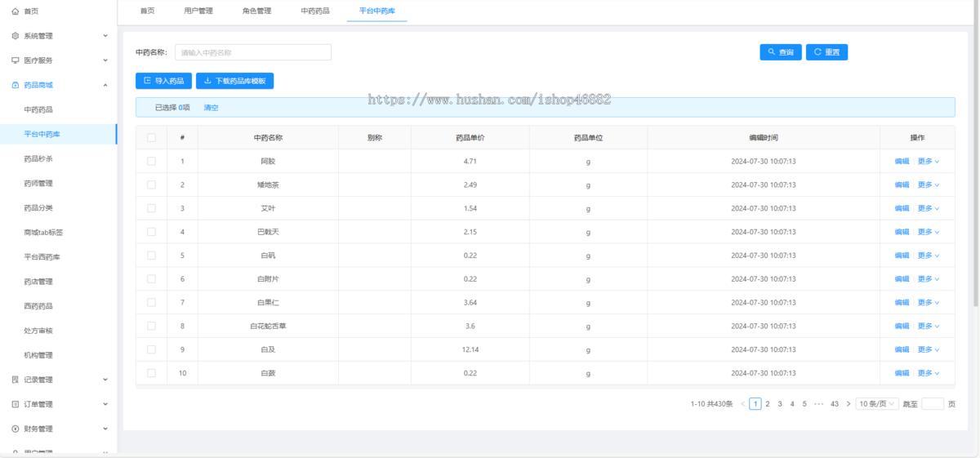Image resolution: width=980 pixels, height=458 pixels.
Task: Select the checkbox for row 白矾
Action: pyautogui.click(x=151, y=256)
